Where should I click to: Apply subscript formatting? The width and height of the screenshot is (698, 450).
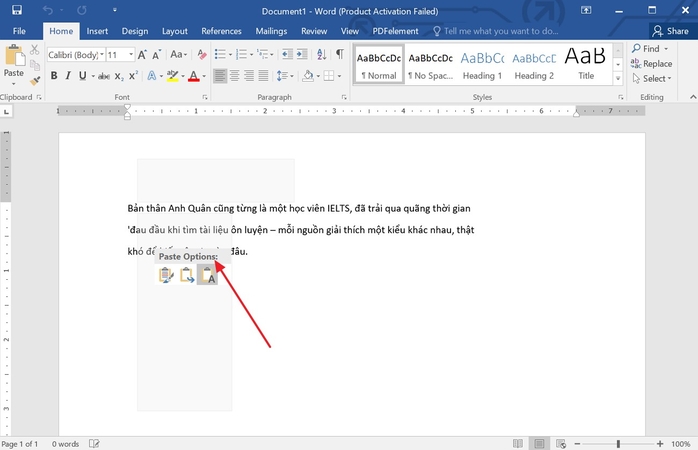(x=119, y=76)
